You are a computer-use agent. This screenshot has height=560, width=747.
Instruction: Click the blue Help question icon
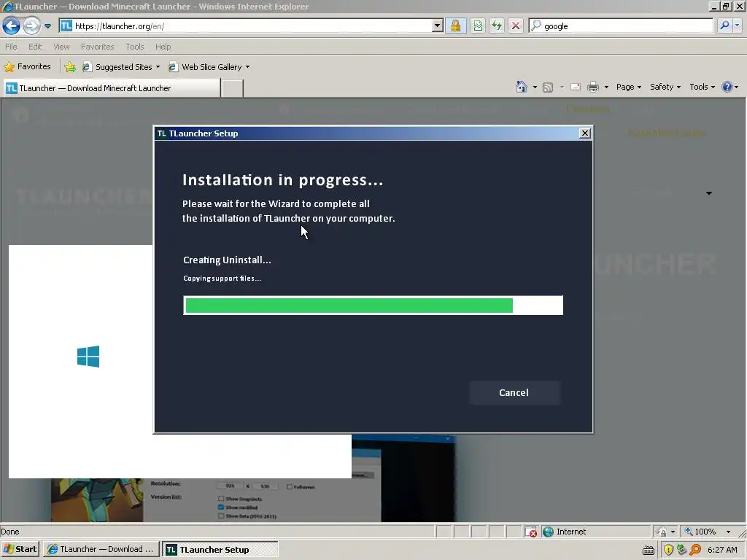tap(727, 87)
